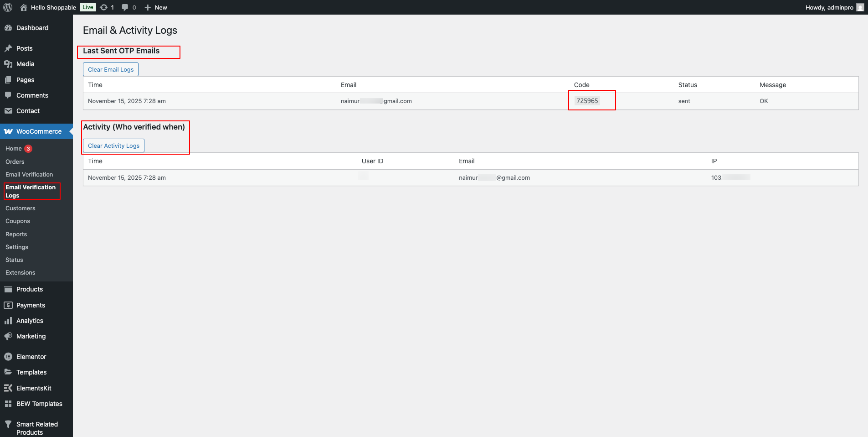Open the Orders menu item

tap(15, 161)
